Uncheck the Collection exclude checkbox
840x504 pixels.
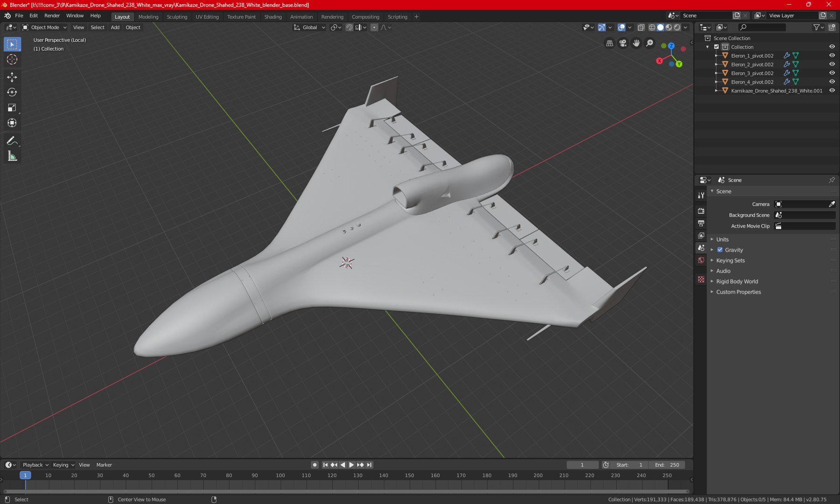point(716,47)
